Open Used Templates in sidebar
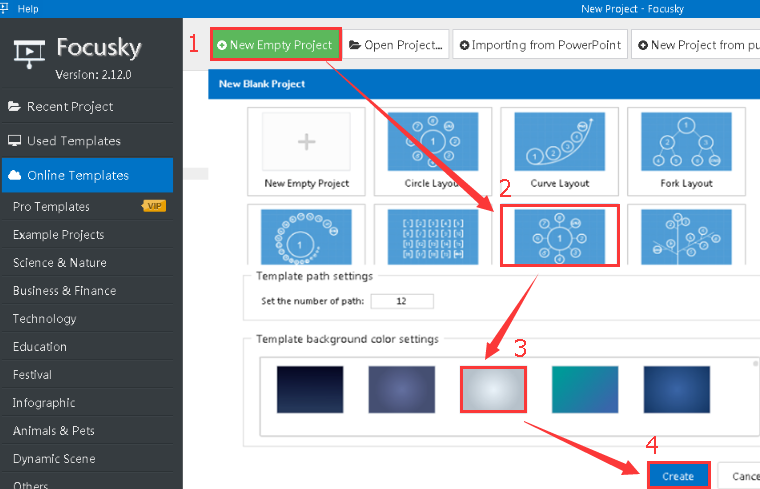This screenshot has height=489, width=760. [87, 141]
